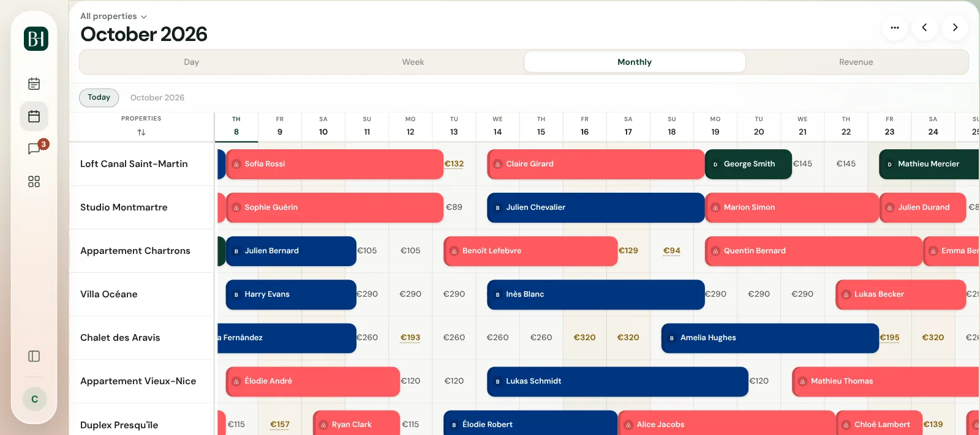The width and height of the screenshot is (980, 435).
Task: Open Harry Evans's booking
Action: pyautogui.click(x=291, y=294)
